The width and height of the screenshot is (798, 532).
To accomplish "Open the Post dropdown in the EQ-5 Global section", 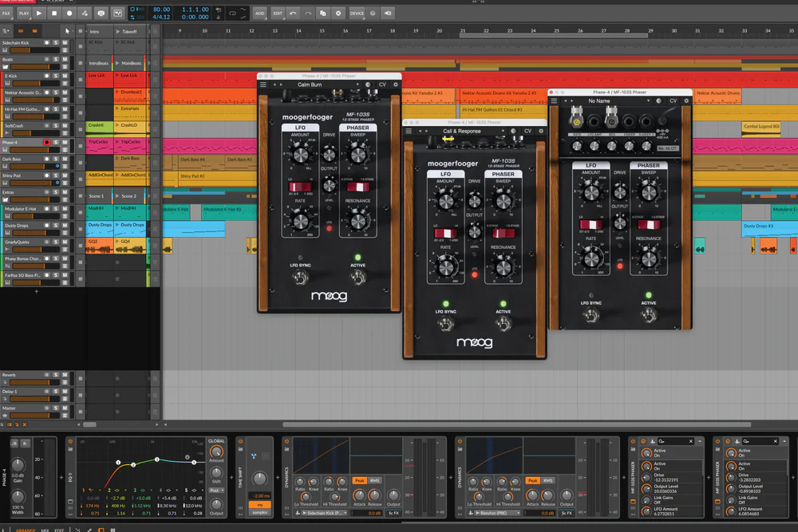I will [x=216, y=491].
